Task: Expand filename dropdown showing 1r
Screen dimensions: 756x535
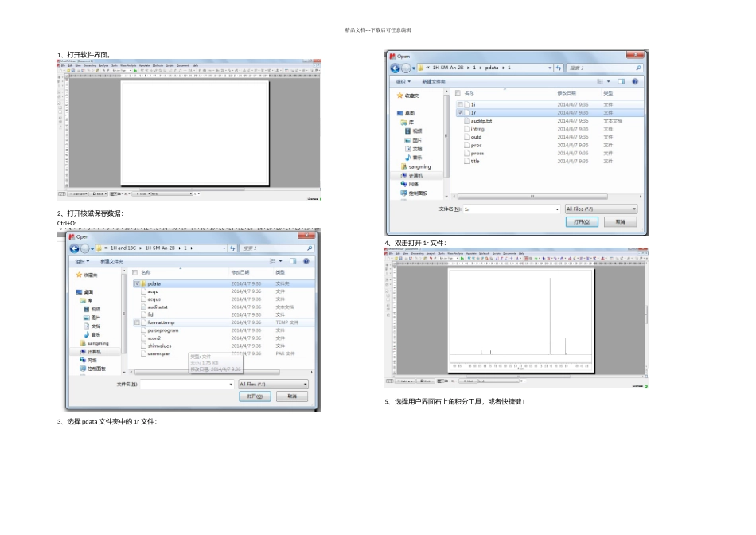Action: [557, 209]
